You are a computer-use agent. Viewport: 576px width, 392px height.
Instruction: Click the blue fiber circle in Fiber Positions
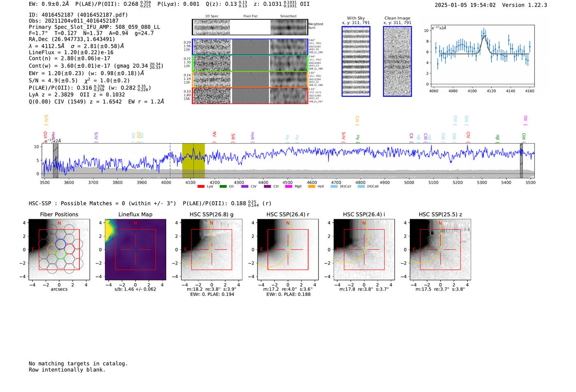60,244
